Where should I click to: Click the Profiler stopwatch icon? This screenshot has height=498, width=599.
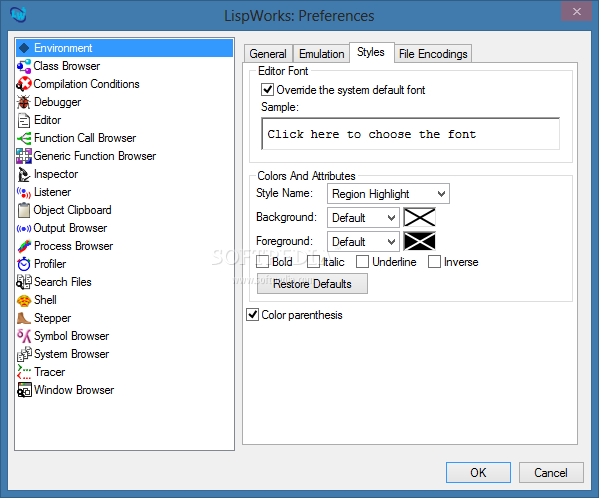click(x=24, y=264)
